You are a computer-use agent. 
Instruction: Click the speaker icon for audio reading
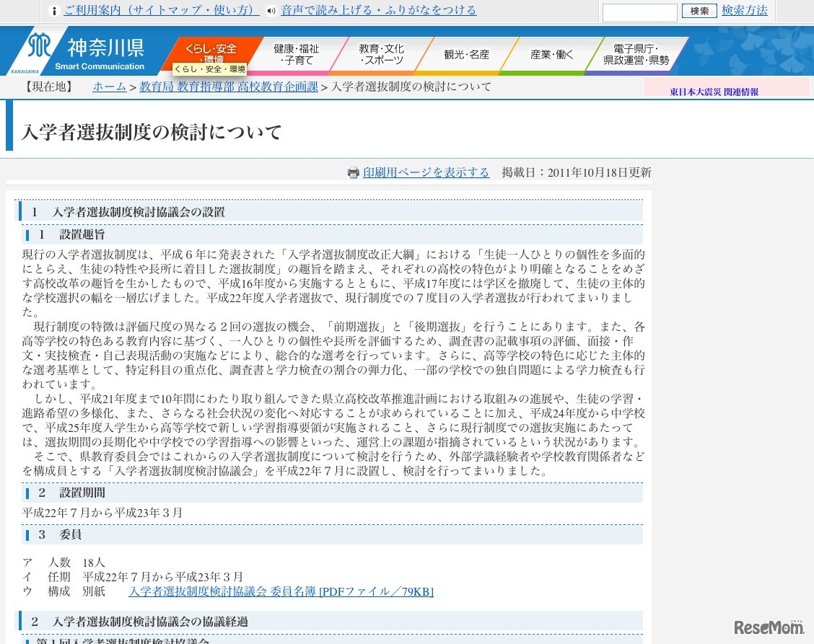click(270, 10)
